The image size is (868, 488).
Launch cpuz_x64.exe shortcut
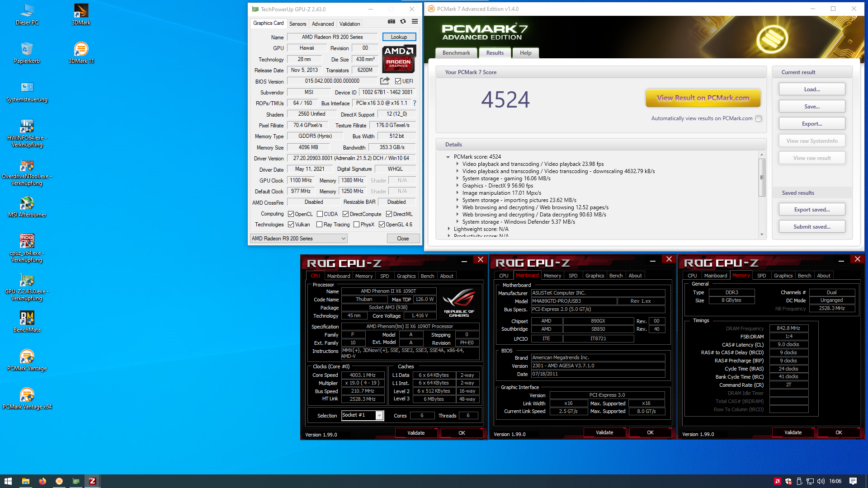point(27,248)
